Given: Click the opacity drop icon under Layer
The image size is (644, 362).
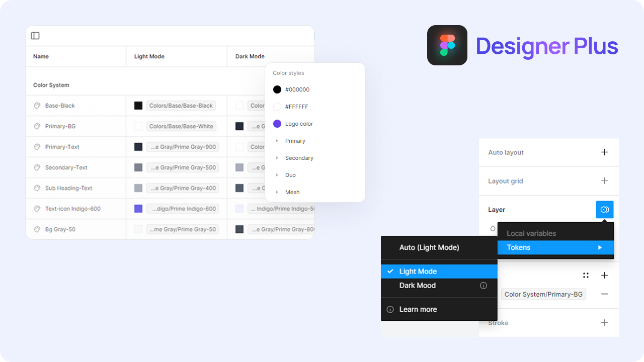Looking at the screenshot, I should [x=493, y=229].
